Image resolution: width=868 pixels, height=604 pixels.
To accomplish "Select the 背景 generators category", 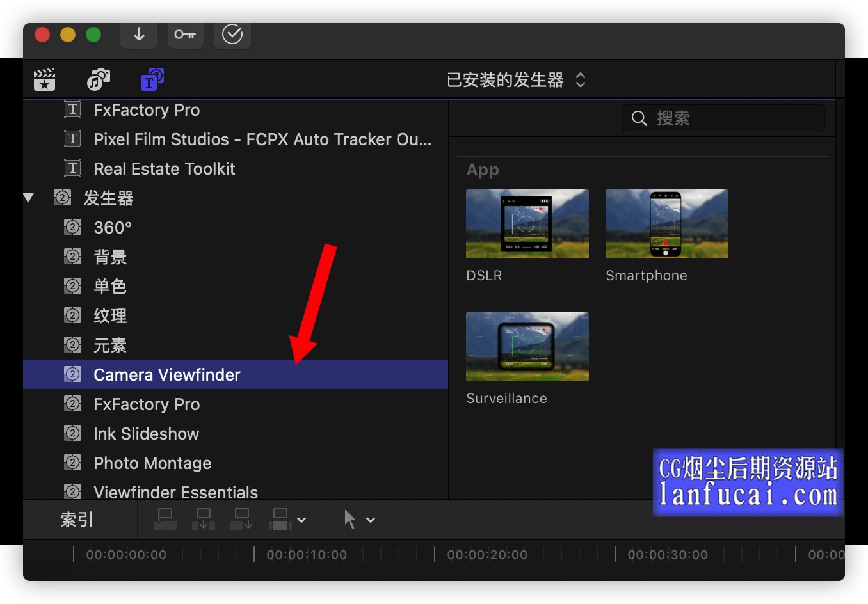I will [x=236, y=257].
